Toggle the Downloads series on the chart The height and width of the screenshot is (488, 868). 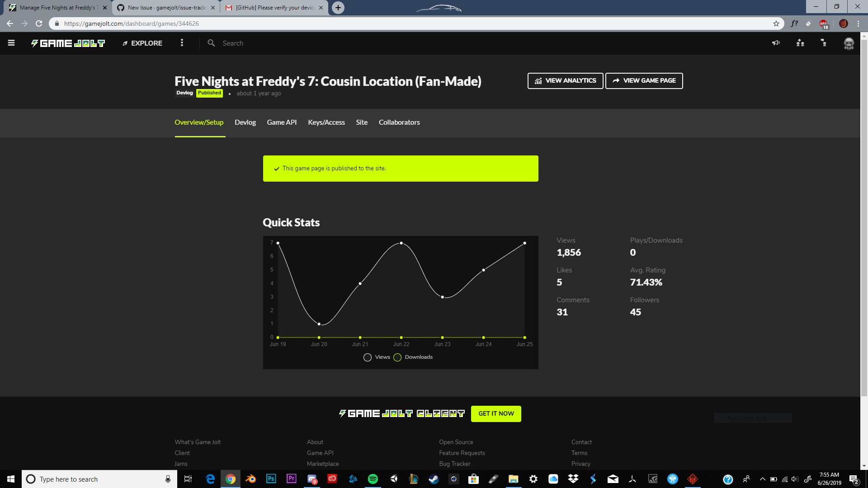pos(397,357)
